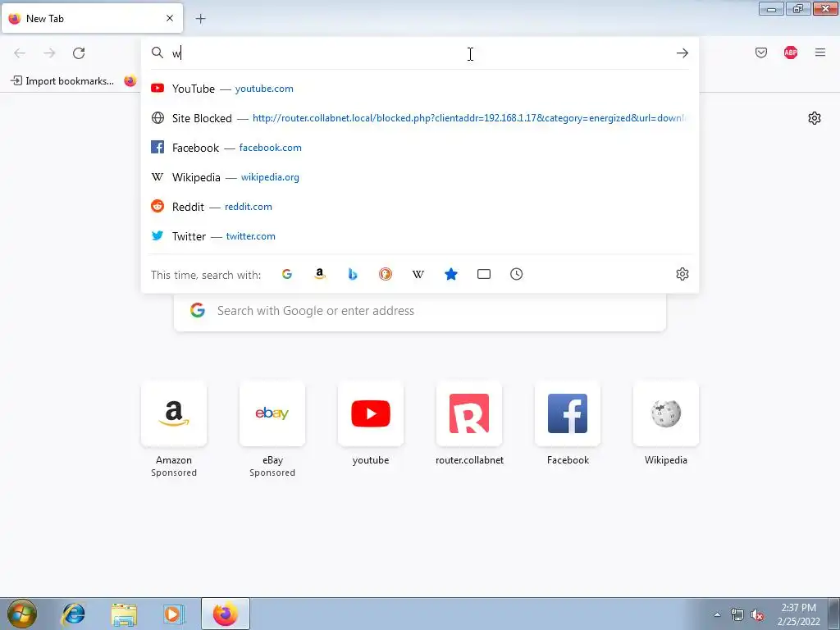Open search settings gear in dropdown
This screenshot has height=630, width=840.
click(682, 274)
